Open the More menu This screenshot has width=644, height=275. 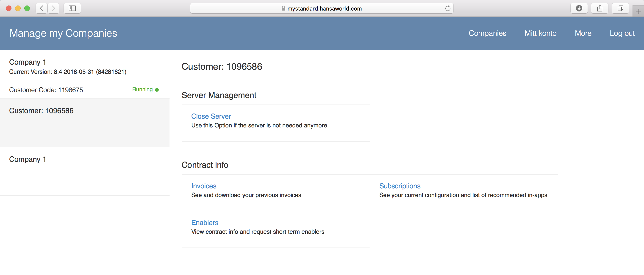tap(583, 33)
